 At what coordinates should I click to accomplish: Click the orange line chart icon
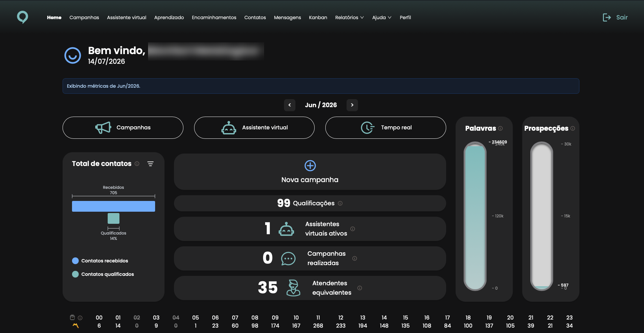coord(76,326)
